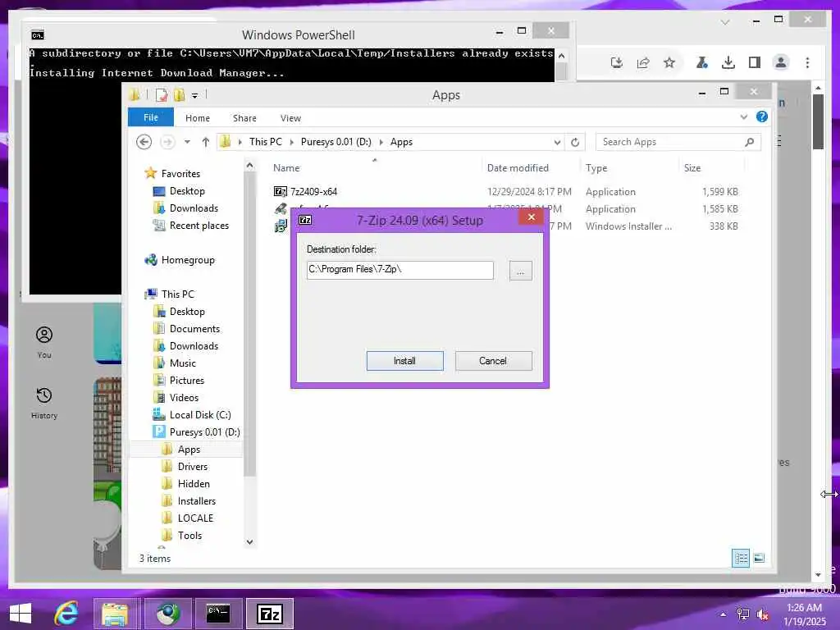Image resolution: width=840 pixels, height=630 pixels.
Task: Open the Hidden folder in the tree
Action: pos(194,484)
